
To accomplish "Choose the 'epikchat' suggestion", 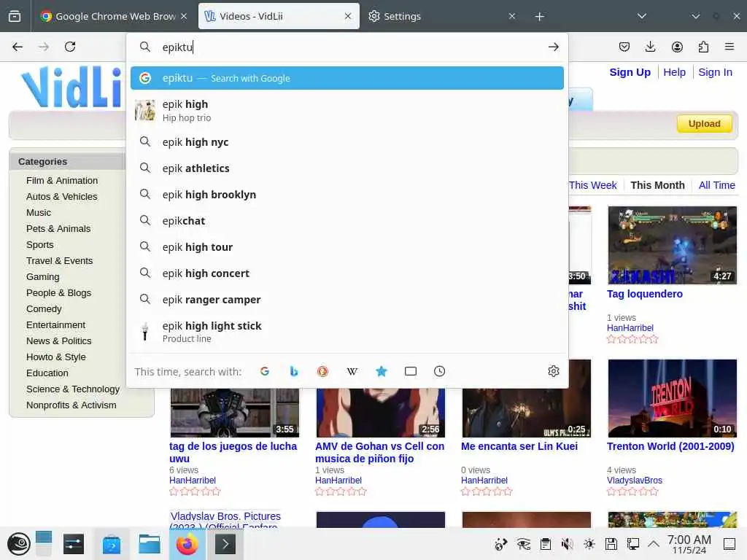I will click(x=347, y=220).
